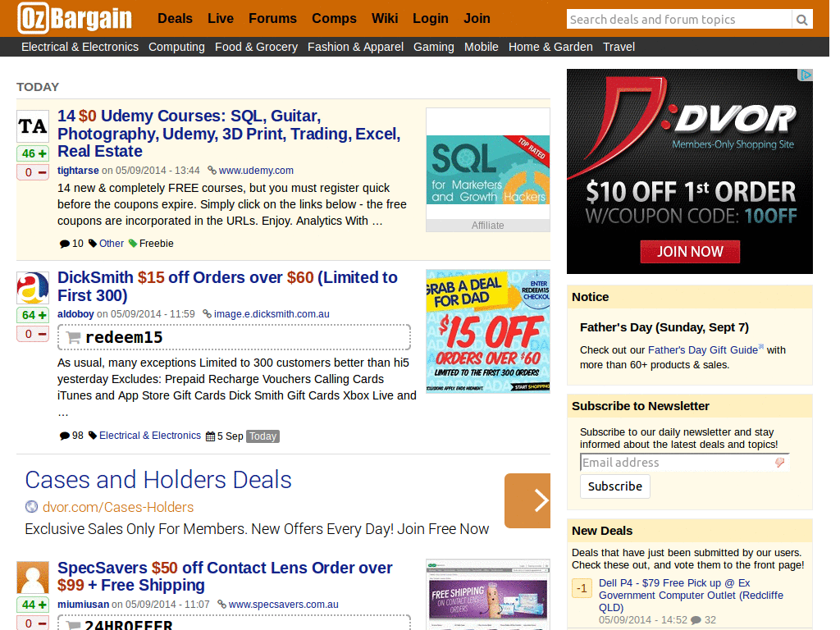Upvote the Udemy Courses deal
Screen dimensions: 840x630
click(33, 153)
